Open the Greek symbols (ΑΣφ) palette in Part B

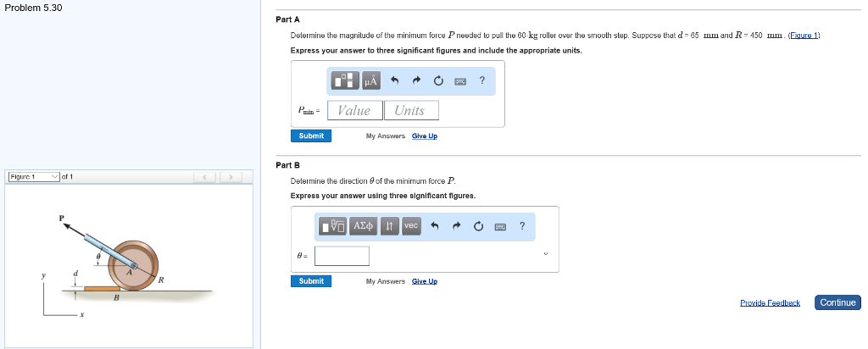[x=363, y=226]
